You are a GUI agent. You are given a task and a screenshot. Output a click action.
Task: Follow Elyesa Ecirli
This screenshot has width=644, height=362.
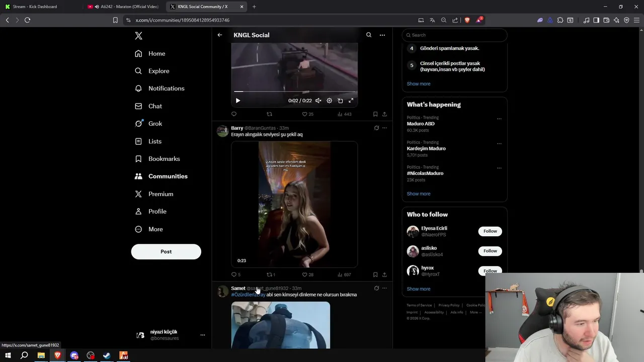coord(490,231)
